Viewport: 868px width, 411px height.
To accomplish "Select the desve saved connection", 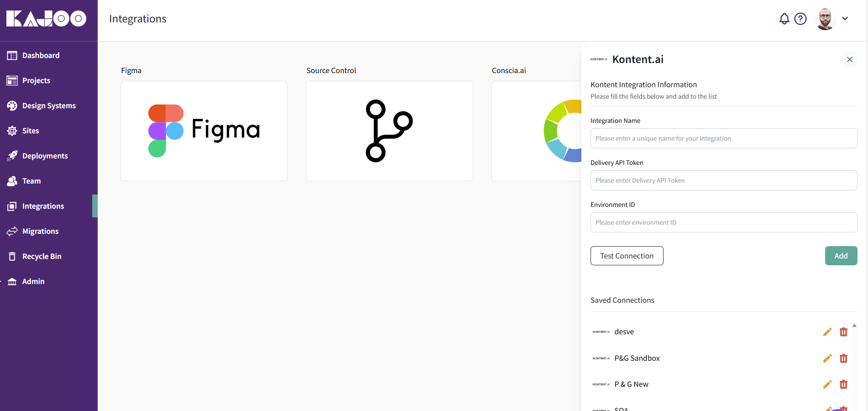I will point(624,332).
